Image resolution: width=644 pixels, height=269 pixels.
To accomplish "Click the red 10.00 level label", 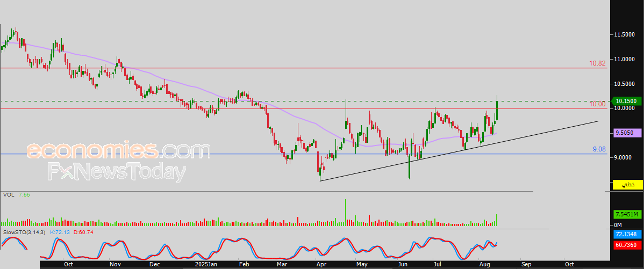I will (x=598, y=104).
